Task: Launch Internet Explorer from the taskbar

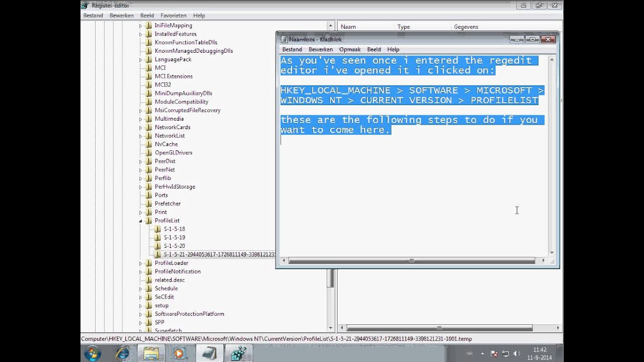Action: click(x=122, y=354)
